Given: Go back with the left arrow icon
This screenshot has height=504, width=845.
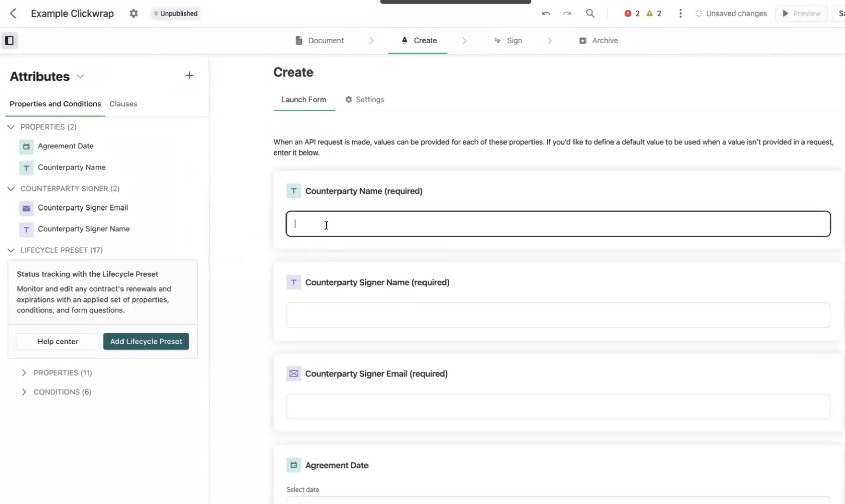Looking at the screenshot, I should [13, 13].
